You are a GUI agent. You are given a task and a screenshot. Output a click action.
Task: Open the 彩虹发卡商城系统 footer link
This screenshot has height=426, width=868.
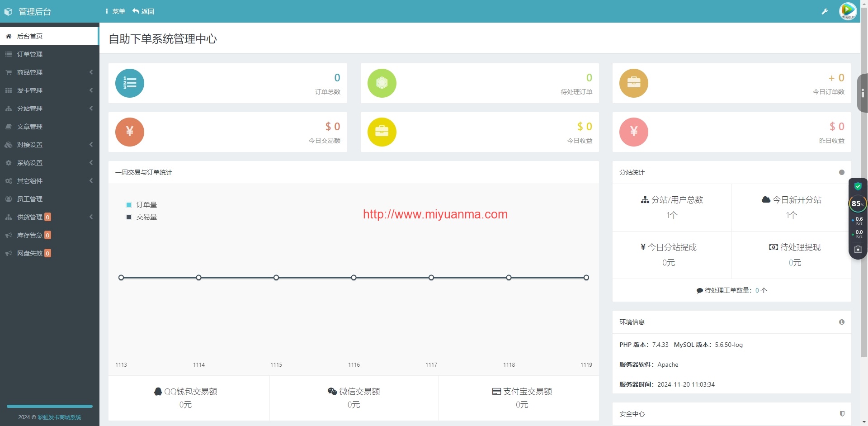[x=60, y=417]
